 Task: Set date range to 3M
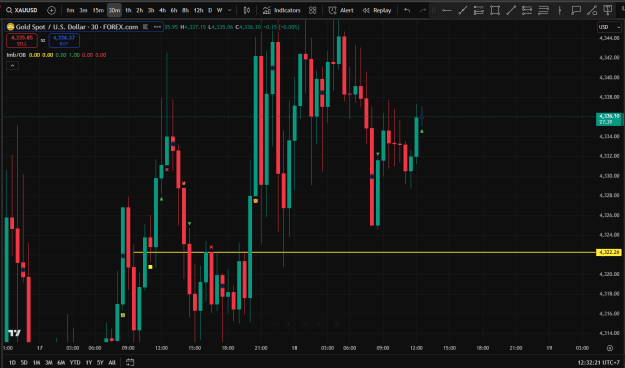coord(49,362)
